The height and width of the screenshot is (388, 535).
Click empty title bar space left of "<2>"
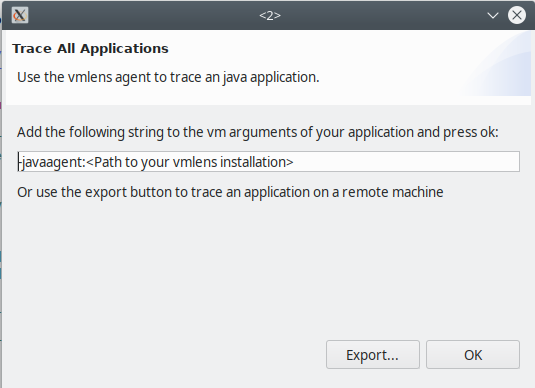tap(143, 15)
